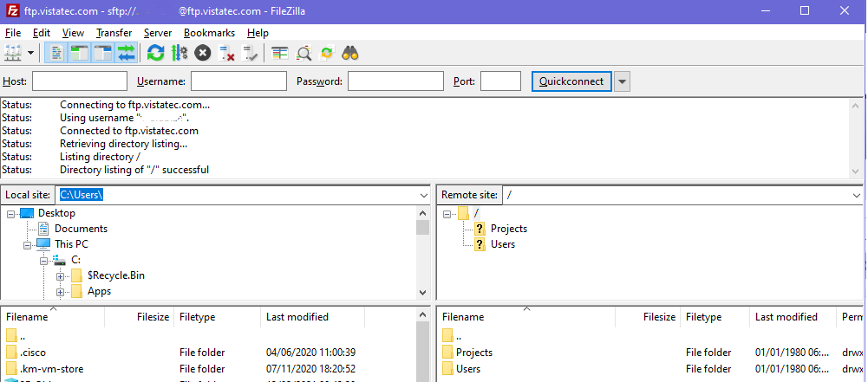This screenshot has width=868, height=382.
Task: Focus the Password input field
Action: (x=395, y=81)
